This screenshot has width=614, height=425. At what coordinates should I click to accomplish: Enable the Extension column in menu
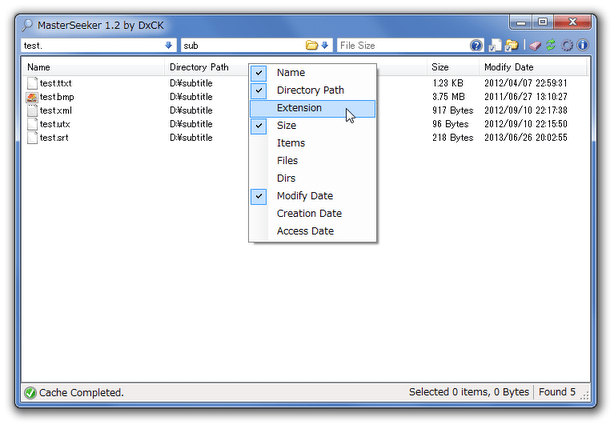(x=312, y=108)
